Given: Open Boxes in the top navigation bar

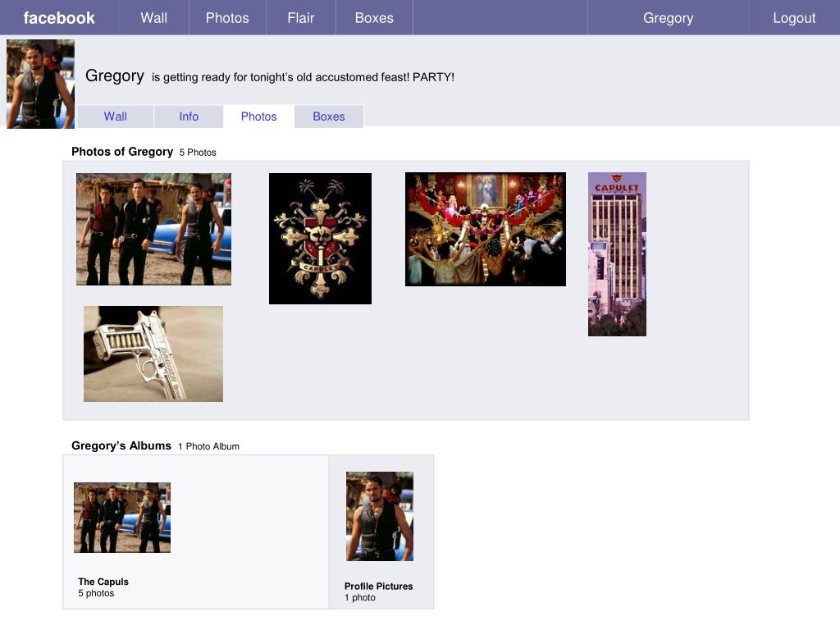Looking at the screenshot, I should [374, 18].
